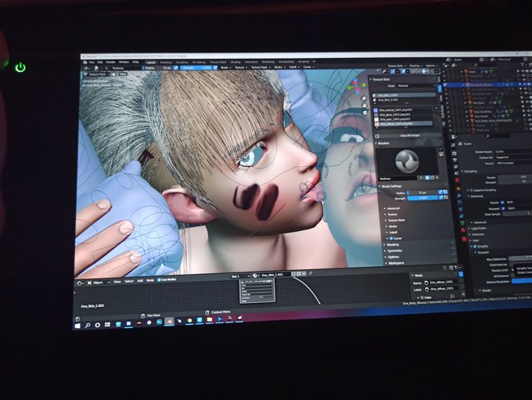Open the Brush dropdown in tool header
The width and height of the screenshot is (532, 400).
point(225,67)
